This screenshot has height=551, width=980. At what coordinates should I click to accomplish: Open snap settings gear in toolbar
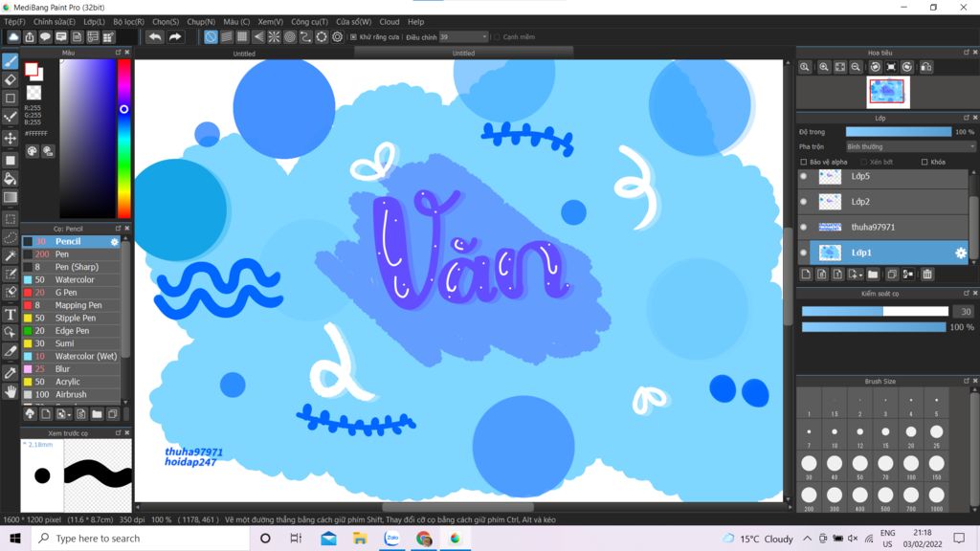coord(338,37)
